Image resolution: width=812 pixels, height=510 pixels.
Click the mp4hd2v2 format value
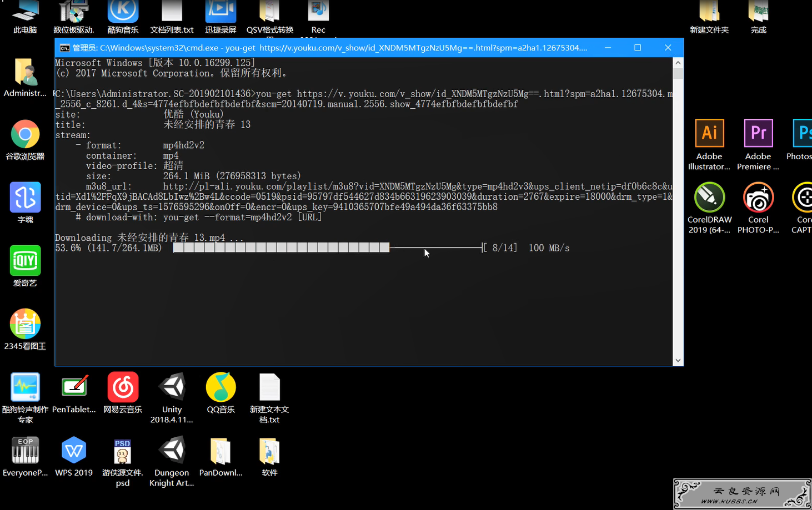pos(183,145)
